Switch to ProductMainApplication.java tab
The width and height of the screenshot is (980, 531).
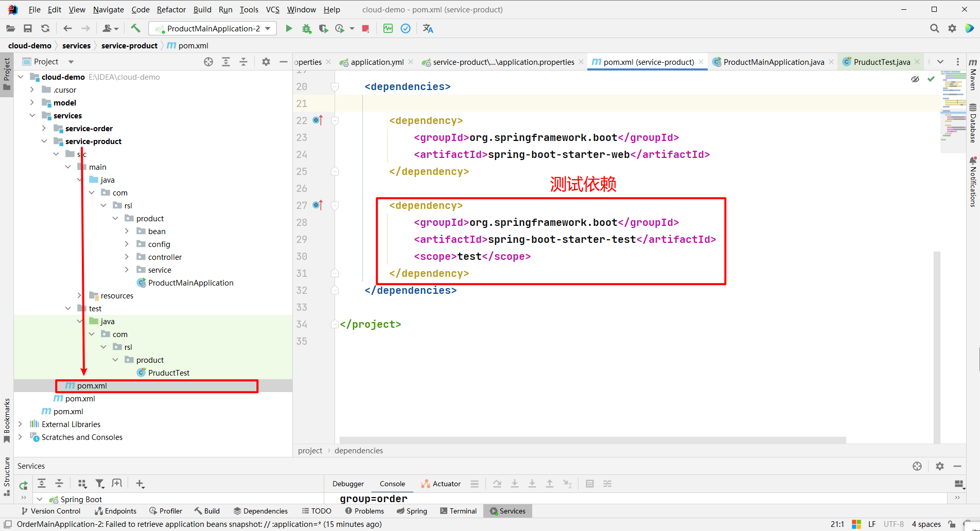(774, 62)
